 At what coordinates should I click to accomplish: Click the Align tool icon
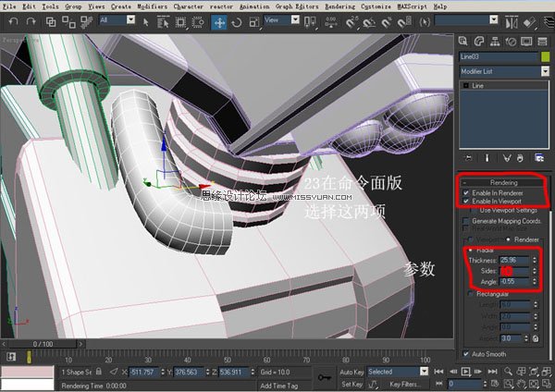coord(529,22)
